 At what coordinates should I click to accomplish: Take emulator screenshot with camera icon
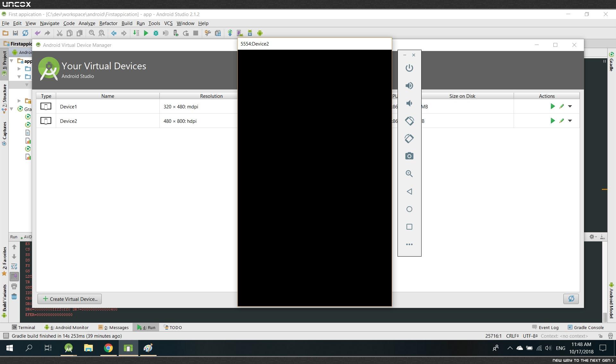[409, 156]
